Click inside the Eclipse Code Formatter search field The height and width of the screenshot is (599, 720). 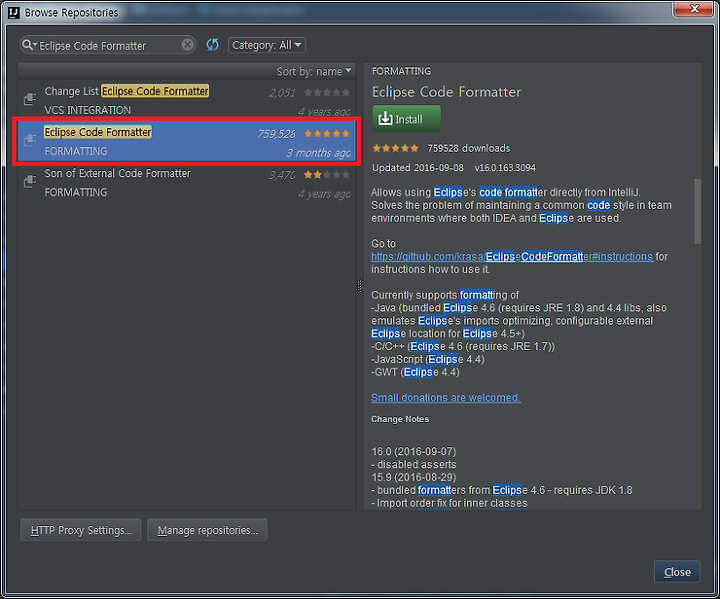[x=109, y=45]
